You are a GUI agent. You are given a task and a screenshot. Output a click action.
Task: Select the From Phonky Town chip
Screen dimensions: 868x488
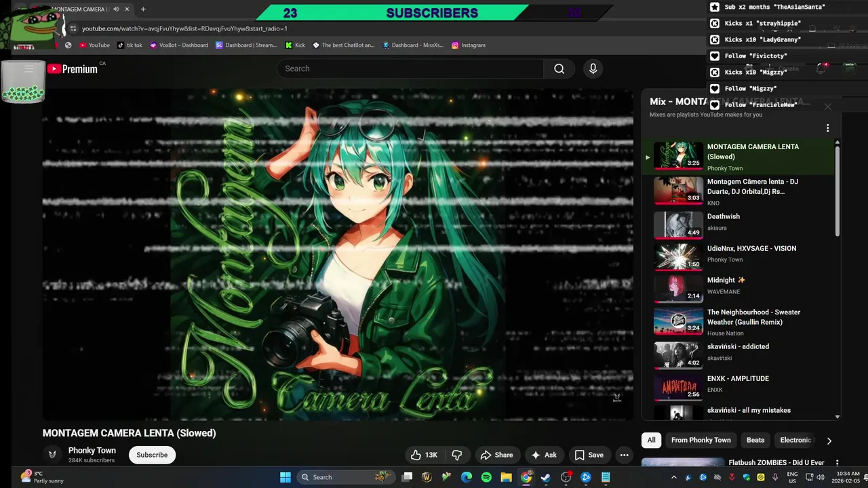point(701,440)
